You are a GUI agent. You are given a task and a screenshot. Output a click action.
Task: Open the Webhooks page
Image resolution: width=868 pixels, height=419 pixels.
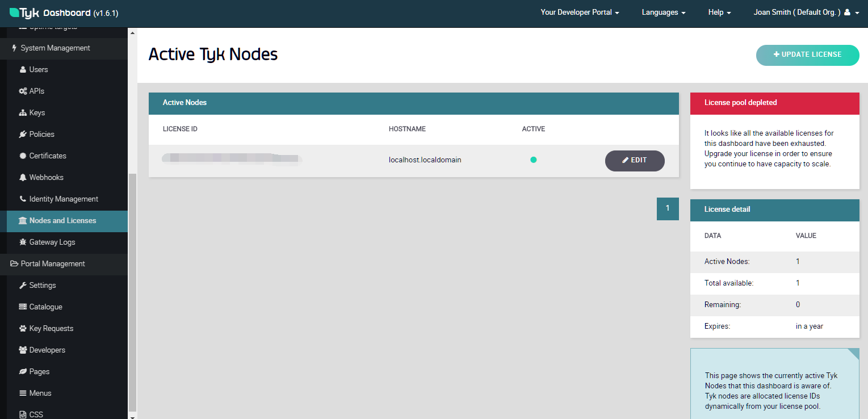point(47,178)
